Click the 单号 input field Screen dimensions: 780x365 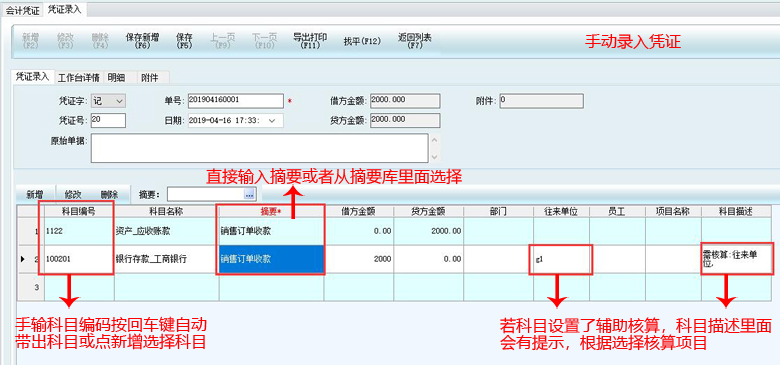coord(236,101)
